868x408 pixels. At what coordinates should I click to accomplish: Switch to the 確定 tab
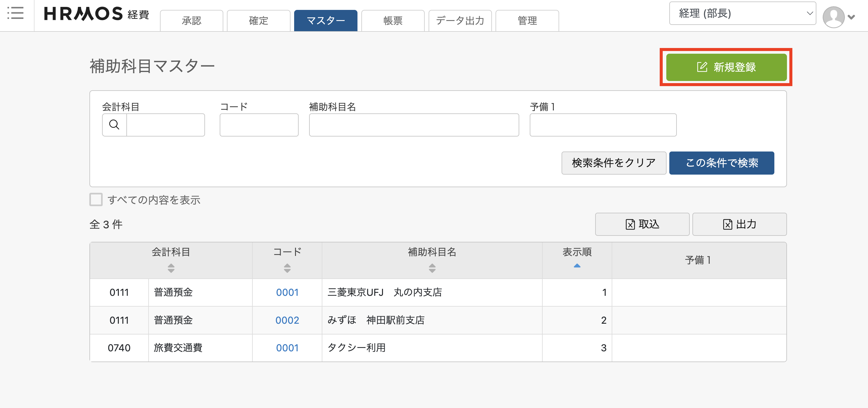click(258, 21)
